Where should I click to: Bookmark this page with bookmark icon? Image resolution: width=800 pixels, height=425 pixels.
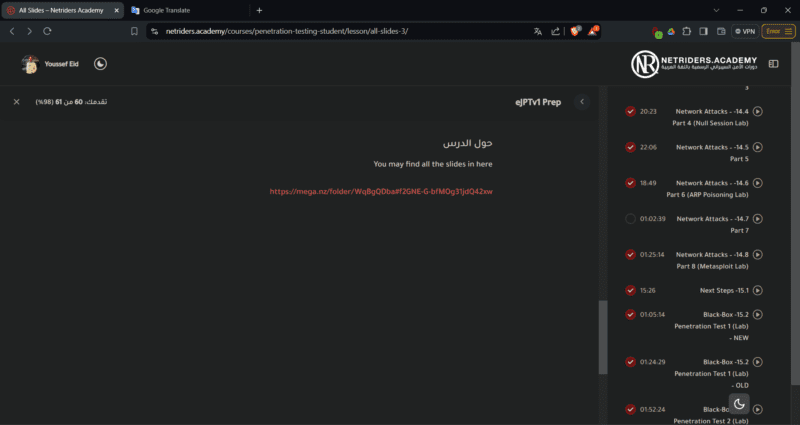(x=134, y=31)
